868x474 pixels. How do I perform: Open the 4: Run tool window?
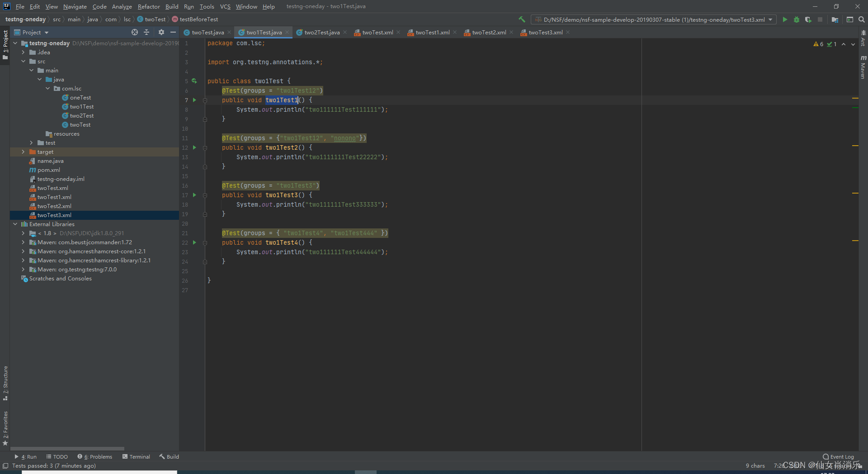tap(25, 456)
